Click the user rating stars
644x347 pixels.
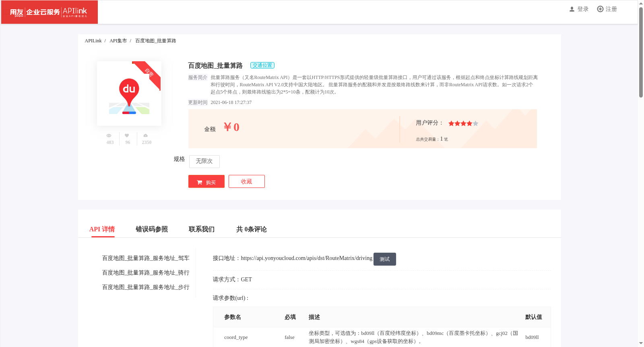(463, 123)
